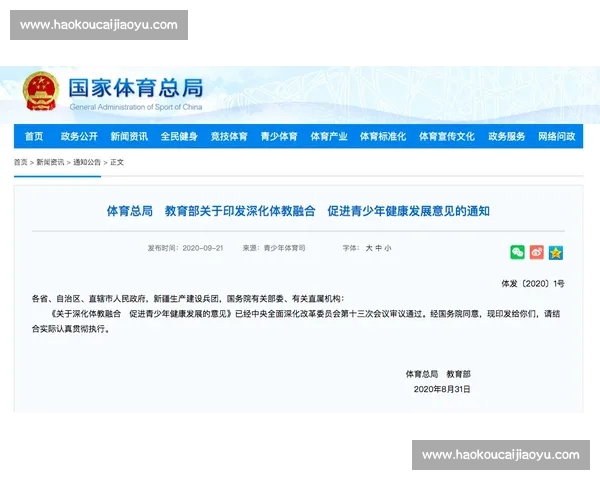
Task: Click the signature 体育总局 教育部
Action: click(x=438, y=374)
